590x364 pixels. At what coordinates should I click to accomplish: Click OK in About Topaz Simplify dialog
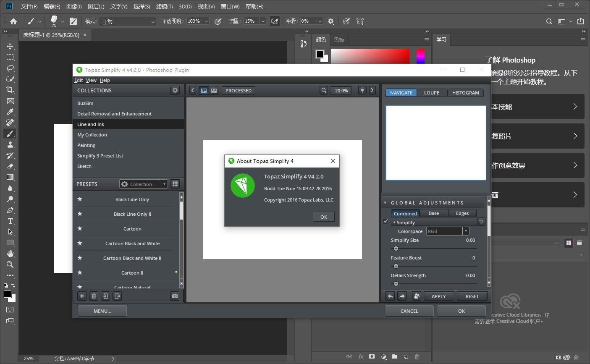coord(324,217)
